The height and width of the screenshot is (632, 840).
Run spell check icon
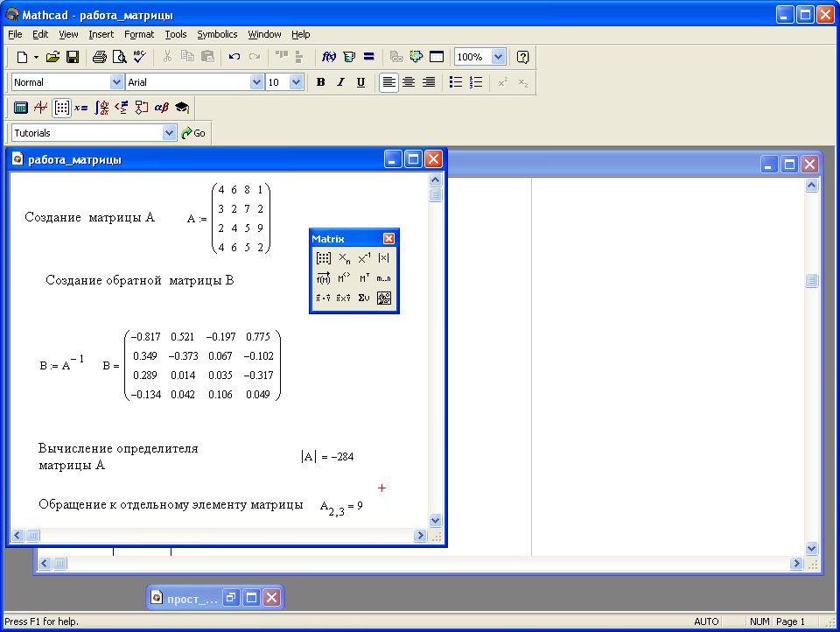click(x=139, y=57)
